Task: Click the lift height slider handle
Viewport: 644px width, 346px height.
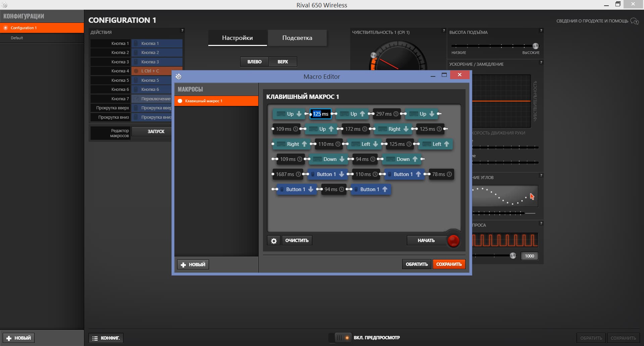Action: tap(536, 46)
